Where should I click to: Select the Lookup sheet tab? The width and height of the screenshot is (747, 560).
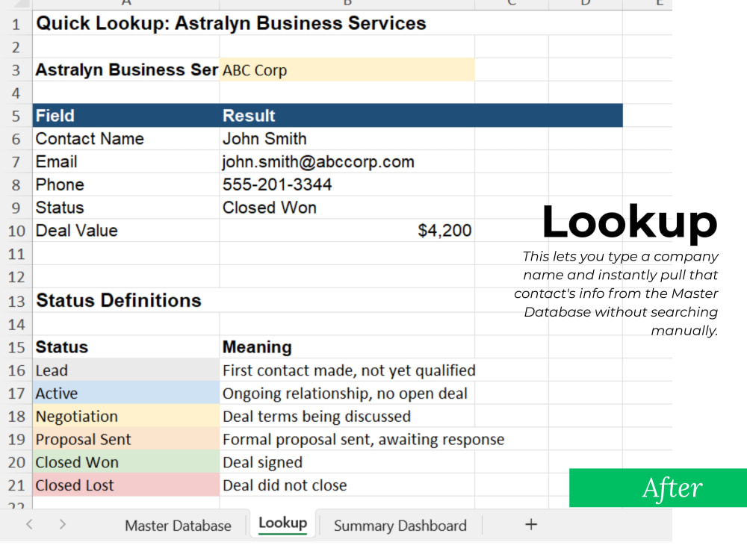pyautogui.click(x=282, y=523)
